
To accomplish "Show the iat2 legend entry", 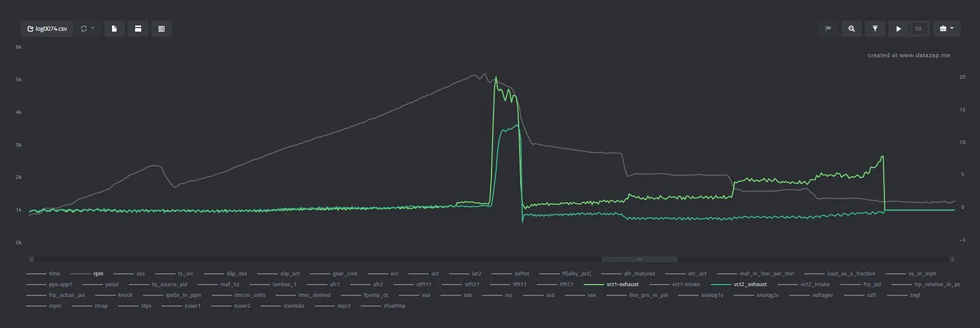I will (x=465, y=274).
